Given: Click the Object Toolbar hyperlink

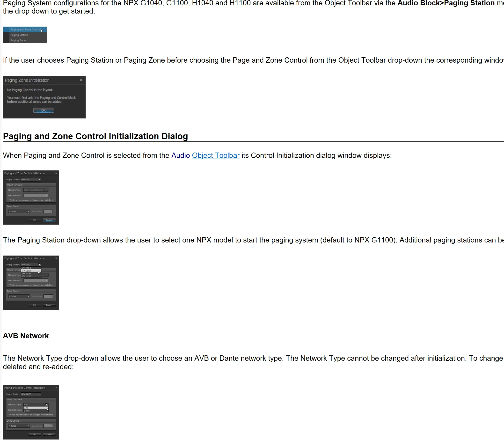Looking at the screenshot, I should [215, 155].
